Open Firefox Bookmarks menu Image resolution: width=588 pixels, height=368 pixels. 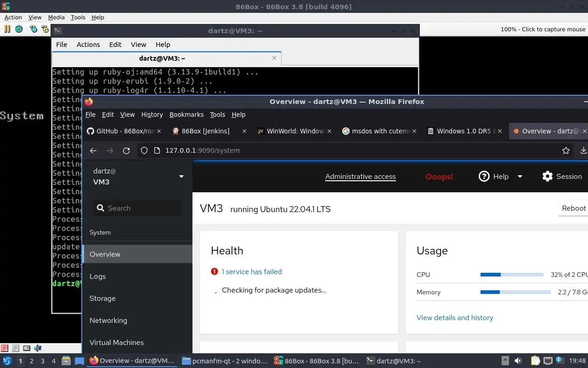(x=187, y=115)
